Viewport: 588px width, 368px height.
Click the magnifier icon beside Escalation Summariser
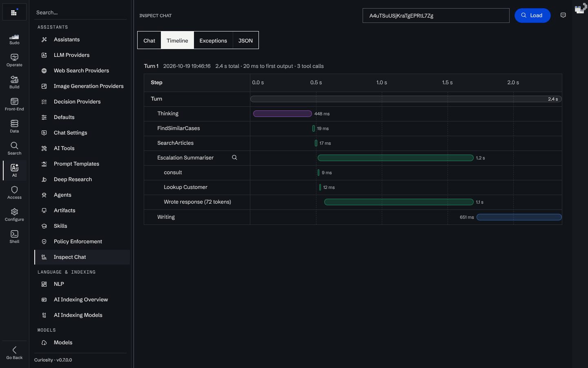pos(234,157)
